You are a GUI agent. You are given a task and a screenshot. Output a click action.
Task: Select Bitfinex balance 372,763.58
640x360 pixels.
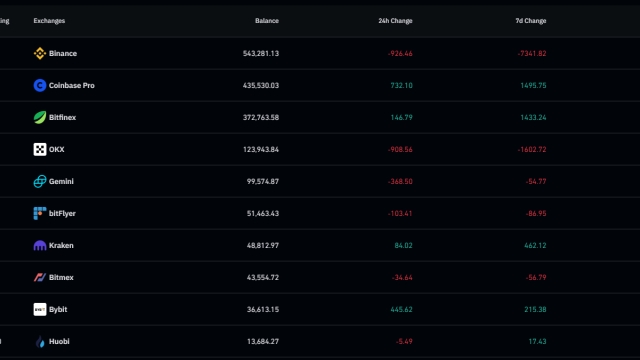click(261, 118)
